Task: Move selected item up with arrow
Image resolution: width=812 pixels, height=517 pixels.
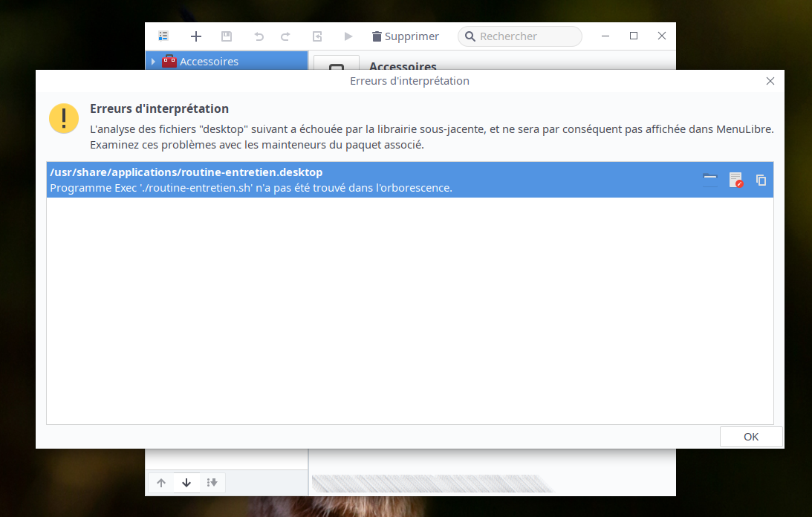Action: pyautogui.click(x=161, y=483)
